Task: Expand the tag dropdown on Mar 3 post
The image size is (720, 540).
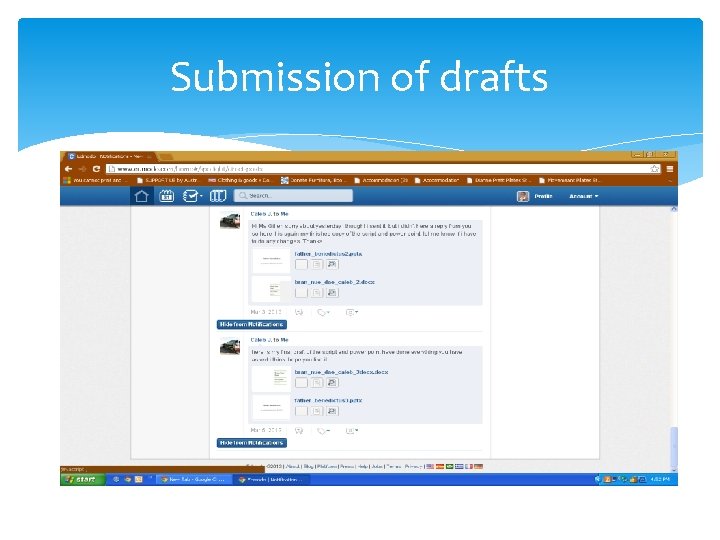Action: [x=324, y=313]
